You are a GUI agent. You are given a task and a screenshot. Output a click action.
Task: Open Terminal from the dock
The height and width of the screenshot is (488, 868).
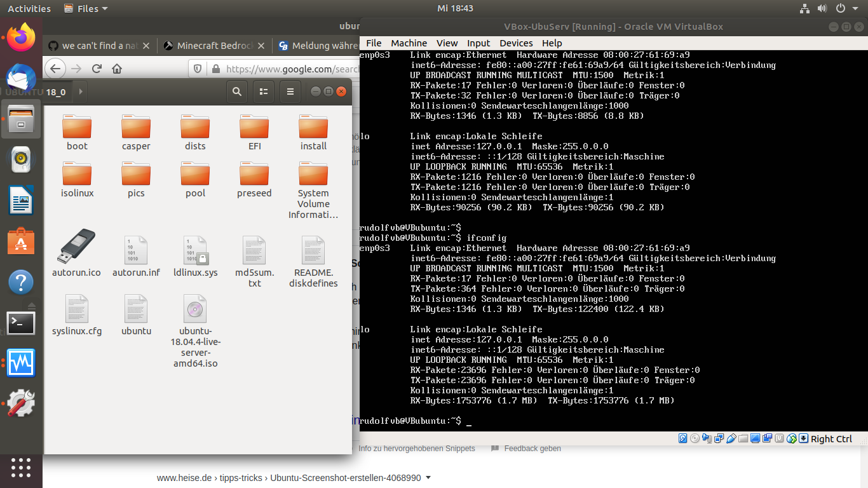[21, 323]
